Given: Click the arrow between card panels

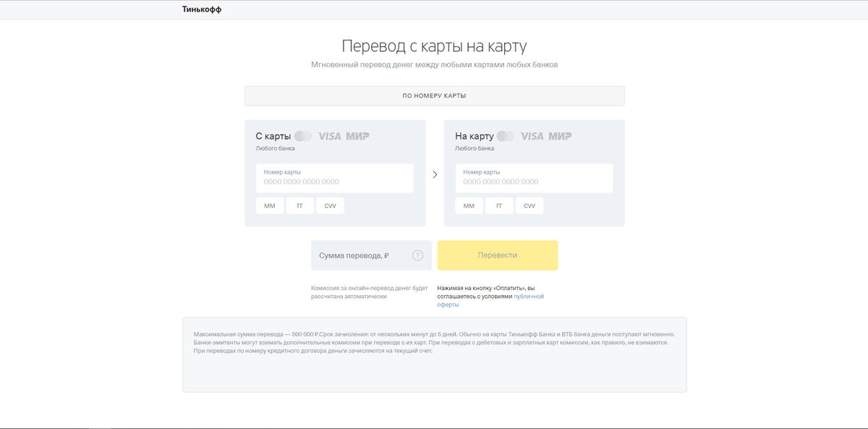Looking at the screenshot, I should 435,174.
